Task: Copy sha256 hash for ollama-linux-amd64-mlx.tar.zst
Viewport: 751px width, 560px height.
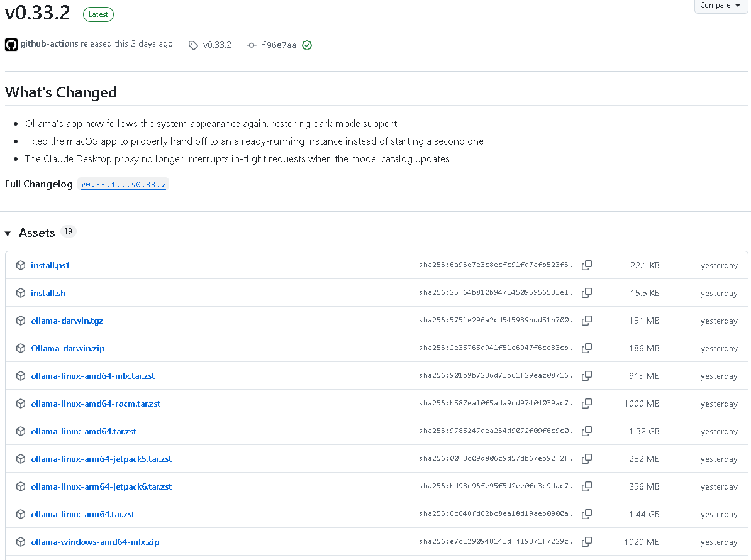Action: tap(587, 376)
